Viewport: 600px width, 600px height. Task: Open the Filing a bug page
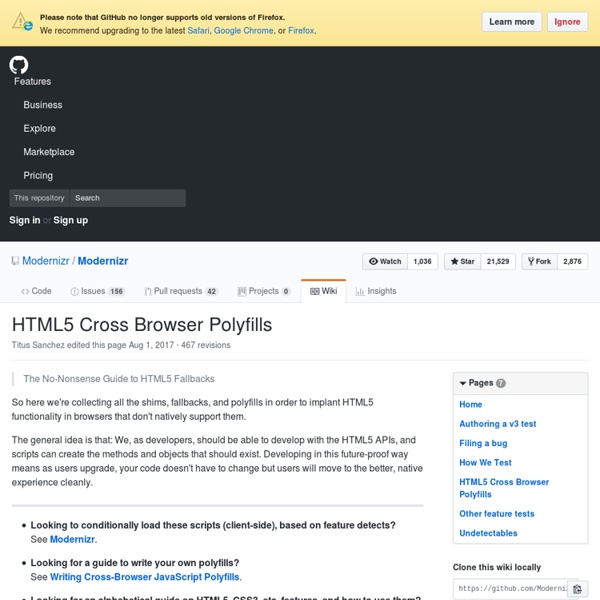pos(483,443)
